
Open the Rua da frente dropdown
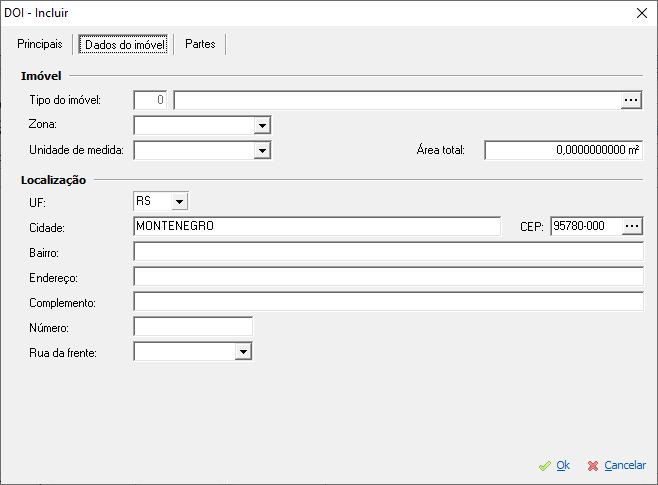(x=242, y=352)
